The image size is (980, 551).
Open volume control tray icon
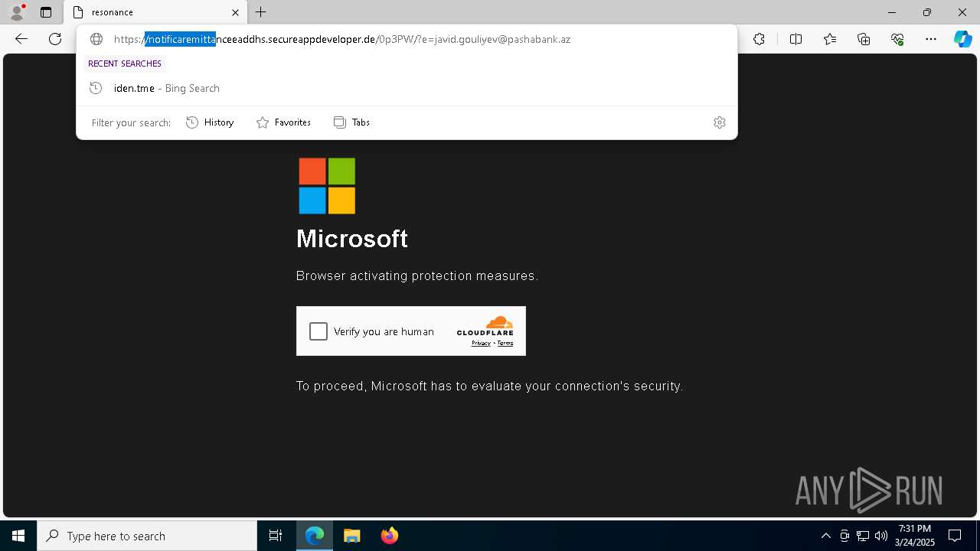click(x=881, y=536)
